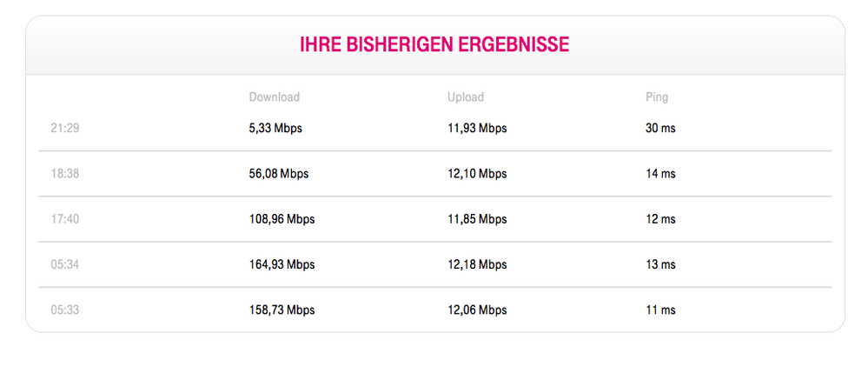Select the 18:38 result timestamp
The image size is (868, 380).
tap(65, 174)
